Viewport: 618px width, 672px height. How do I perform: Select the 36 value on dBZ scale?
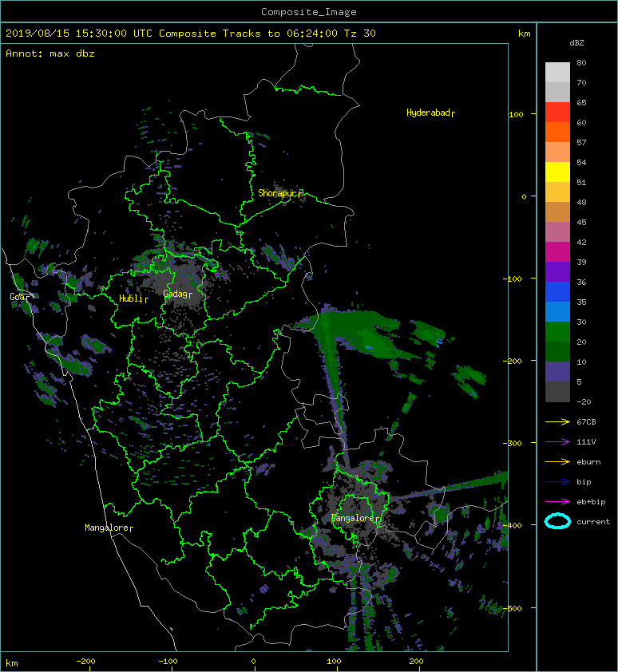tap(581, 282)
